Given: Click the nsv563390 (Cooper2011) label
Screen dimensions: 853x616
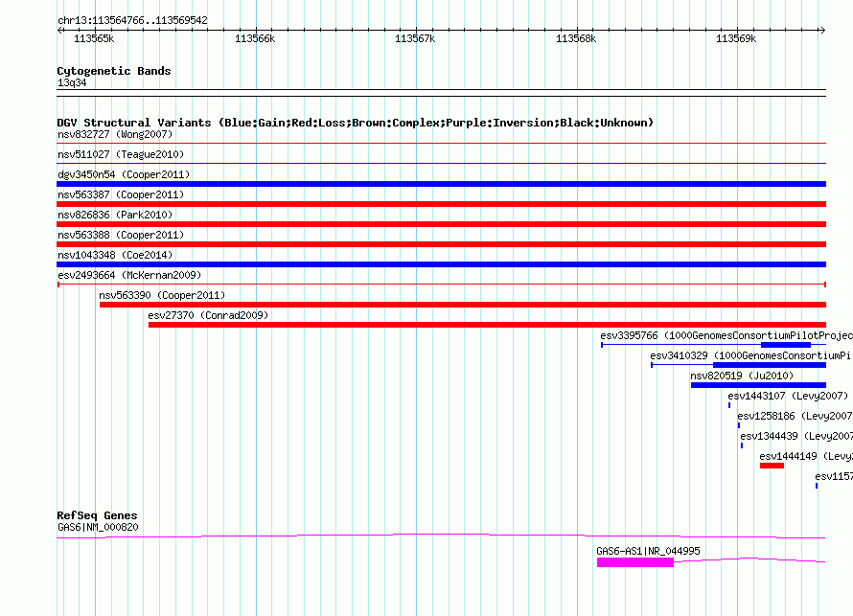Looking at the screenshot, I should coord(162,295).
